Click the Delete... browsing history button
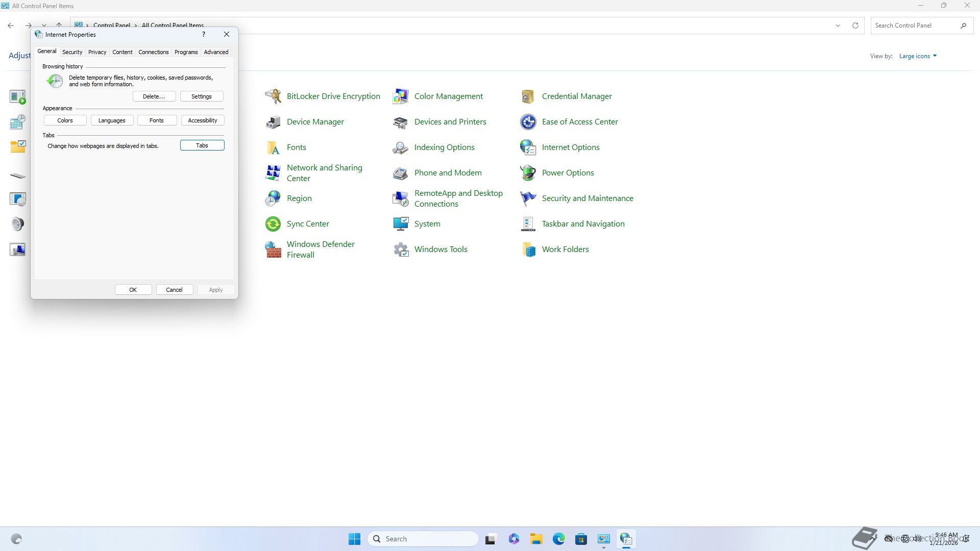Image resolution: width=980 pixels, height=551 pixels. pyautogui.click(x=154, y=96)
